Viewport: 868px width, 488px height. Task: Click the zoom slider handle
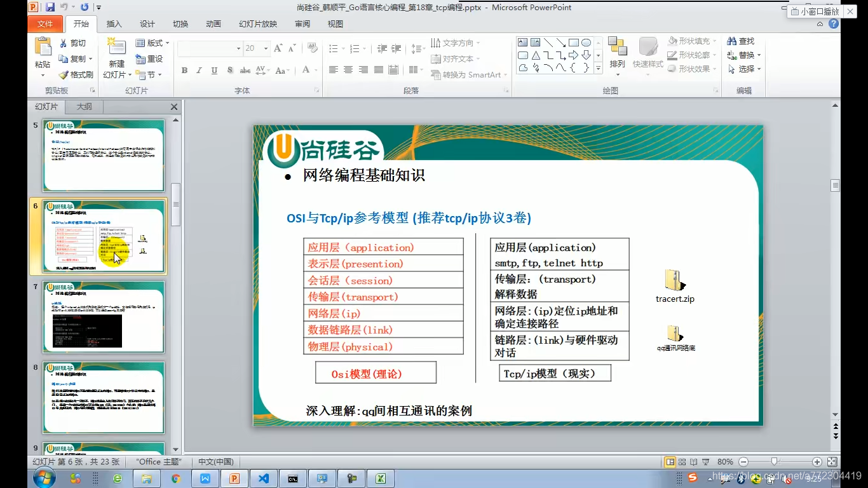pos(773,462)
